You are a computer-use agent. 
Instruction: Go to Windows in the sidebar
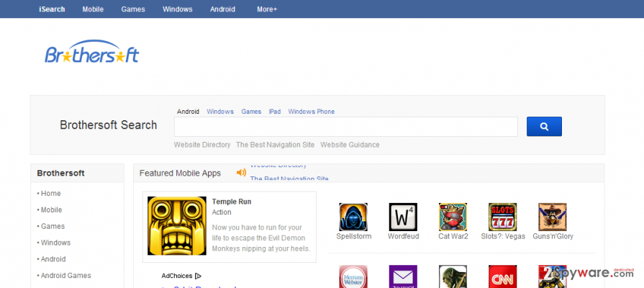pyautogui.click(x=55, y=243)
